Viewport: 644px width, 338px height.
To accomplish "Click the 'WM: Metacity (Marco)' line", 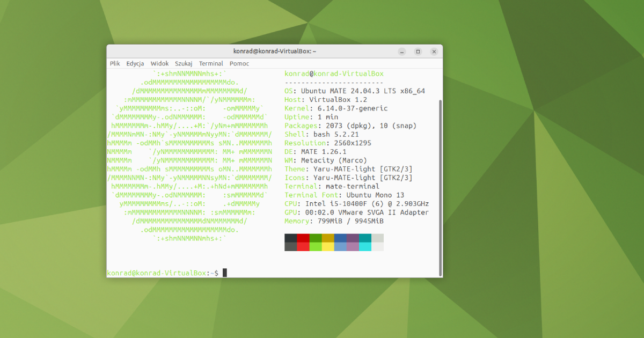I will tap(326, 160).
